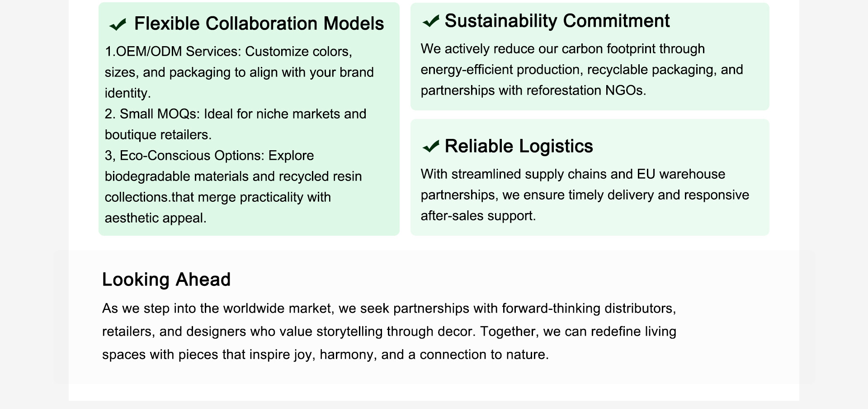This screenshot has width=868, height=409.
Task: Click the checkmark beside Flexible Collaboration Models
Action: [118, 24]
